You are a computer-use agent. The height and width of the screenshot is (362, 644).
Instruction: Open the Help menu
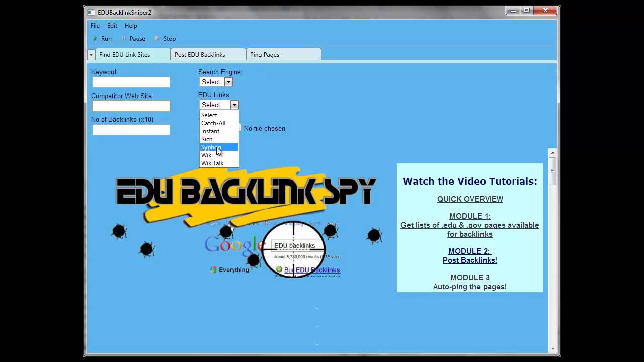point(131,26)
